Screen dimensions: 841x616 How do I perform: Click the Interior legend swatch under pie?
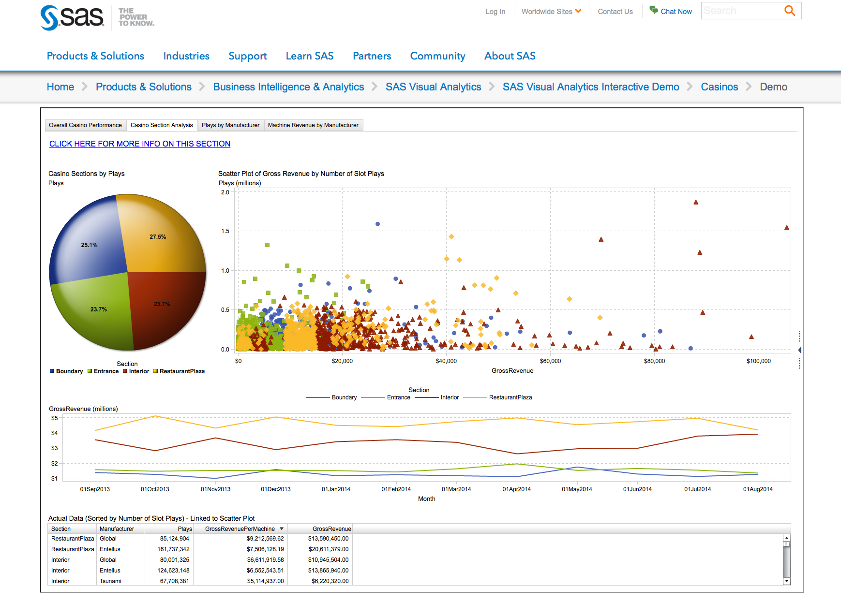pyautogui.click(x=125, y=371)
